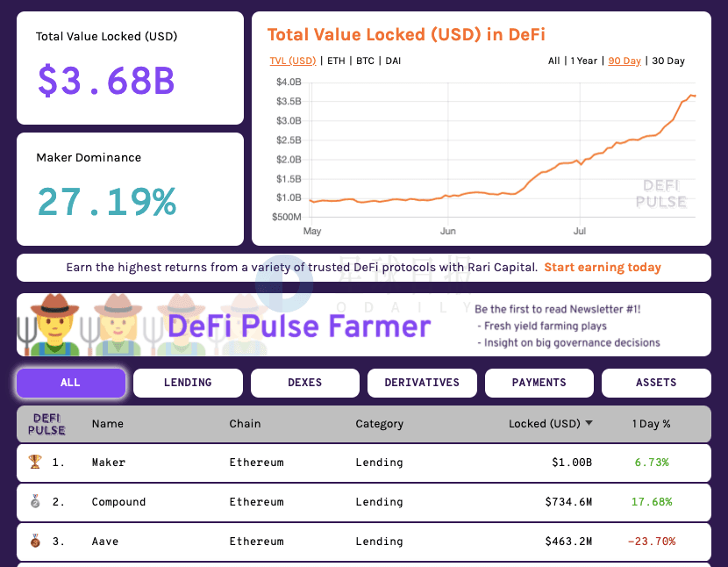The height and width of the screenshot is (567, 728).
Task: Open the LENDING category tab
Action: (188, 383)
